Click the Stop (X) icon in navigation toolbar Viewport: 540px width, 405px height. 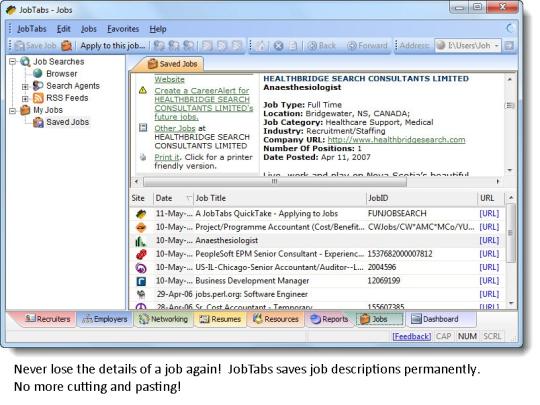tap(278, 46)
